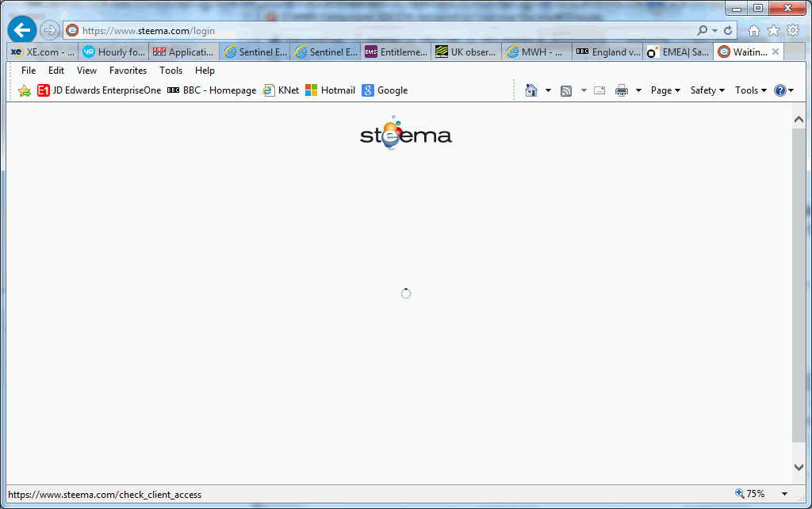Expand the feeds dropdown arrow
Image resolution: width=812 pixels, height=509 pixels.
(584, 90)
